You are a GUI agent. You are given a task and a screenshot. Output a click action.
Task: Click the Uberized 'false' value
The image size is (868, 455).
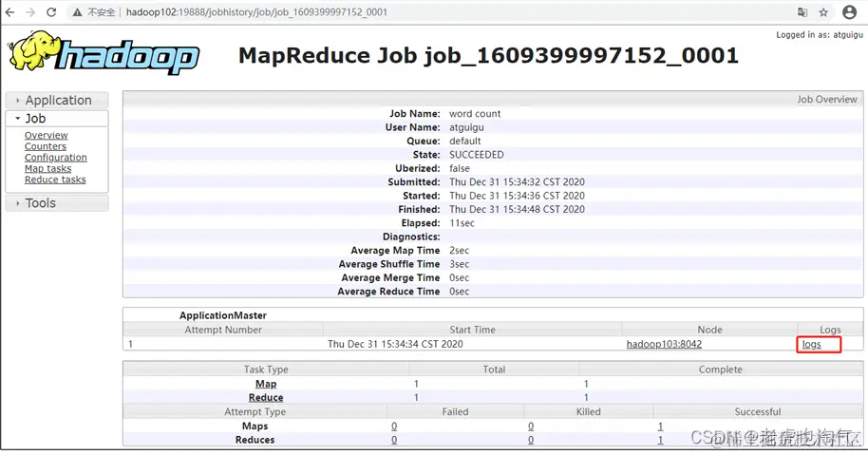point(460,168)
